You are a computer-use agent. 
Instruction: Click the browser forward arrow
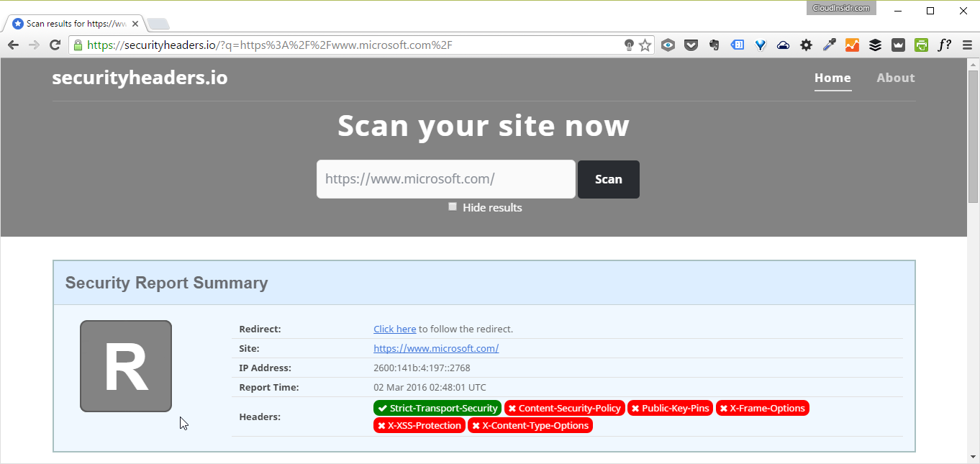click(33, 45)
